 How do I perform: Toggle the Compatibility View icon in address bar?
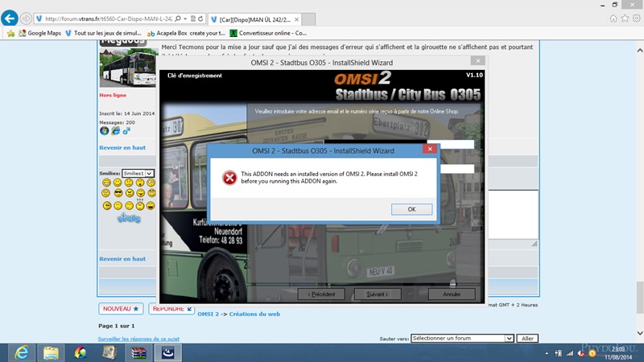coord(193,19)
